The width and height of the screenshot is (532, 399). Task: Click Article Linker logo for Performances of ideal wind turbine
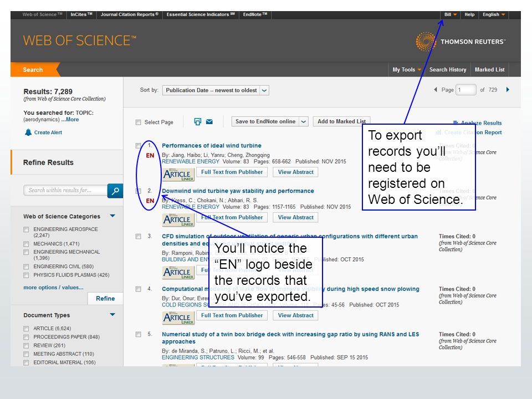point(178,175)
